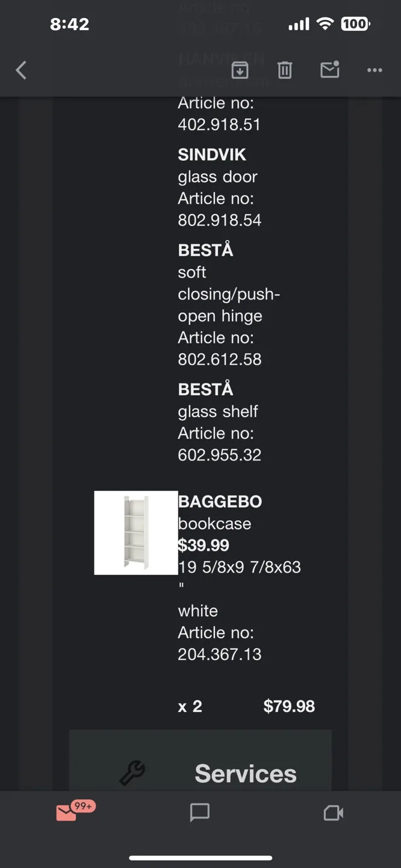Tap the Services button
The width and height of the screenshot is (401, 868).
[x=244, y=772]
